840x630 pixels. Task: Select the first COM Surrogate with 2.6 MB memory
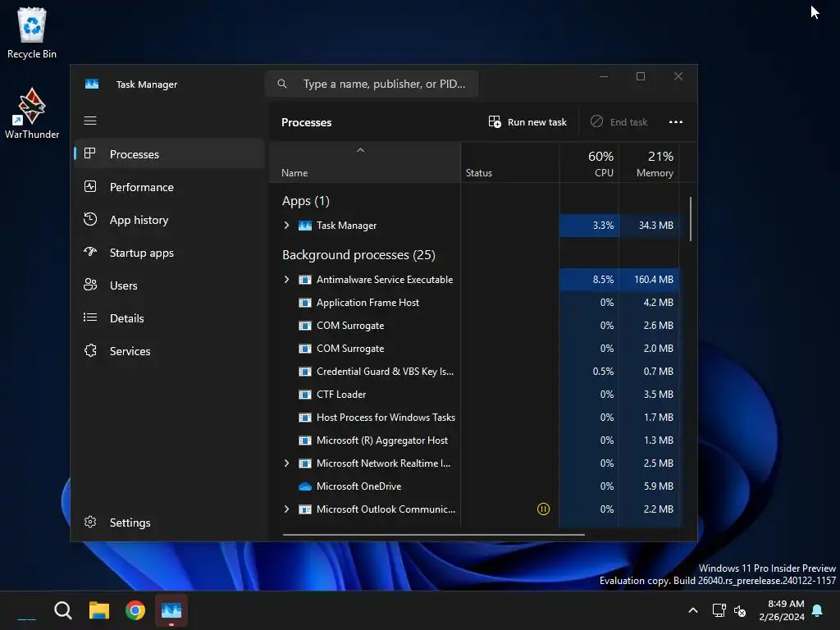click(474, 326)
